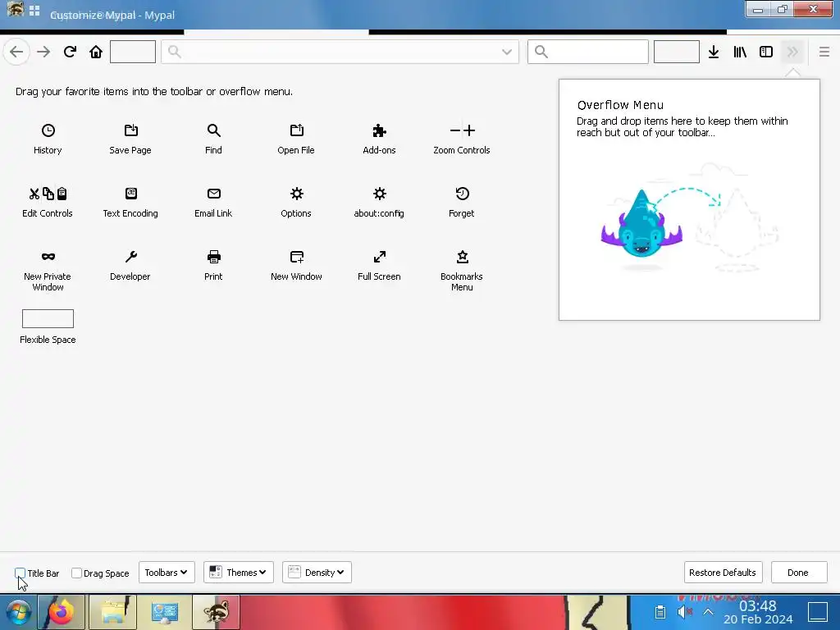Open the Toolbars dropdown
The width and height of the screenshot is (840, 630).
tap(167, 572)
